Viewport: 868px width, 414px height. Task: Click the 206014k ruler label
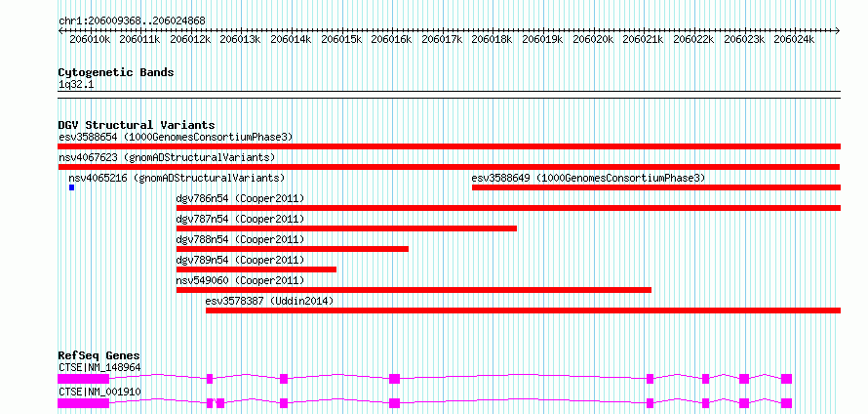pos(292,39)
